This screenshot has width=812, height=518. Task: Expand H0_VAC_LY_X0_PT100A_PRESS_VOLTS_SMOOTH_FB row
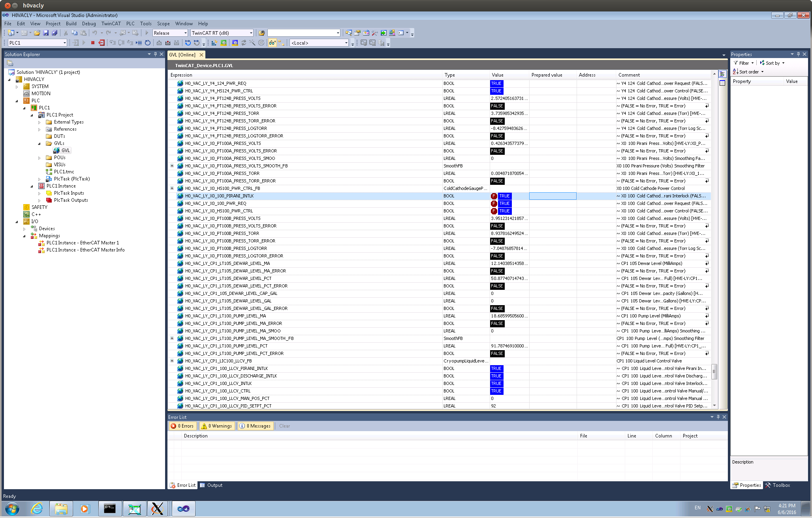click(172, 166)
